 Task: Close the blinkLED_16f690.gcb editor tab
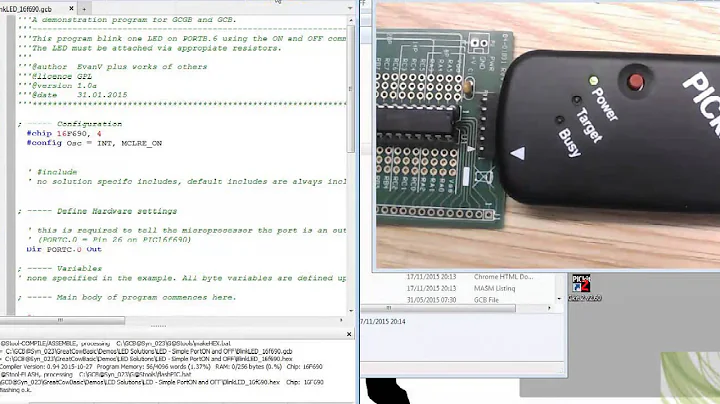tap(71, 8)
